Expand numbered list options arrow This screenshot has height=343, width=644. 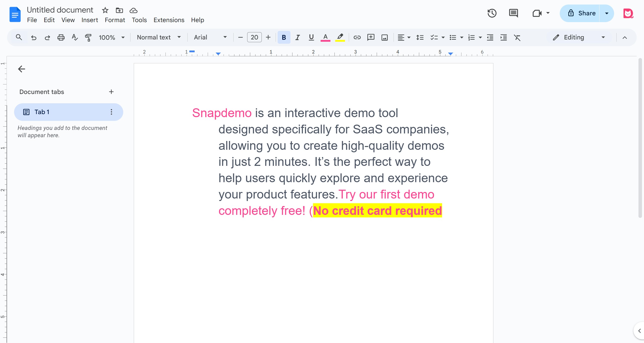pyautogui.click(x=480, y=37)
